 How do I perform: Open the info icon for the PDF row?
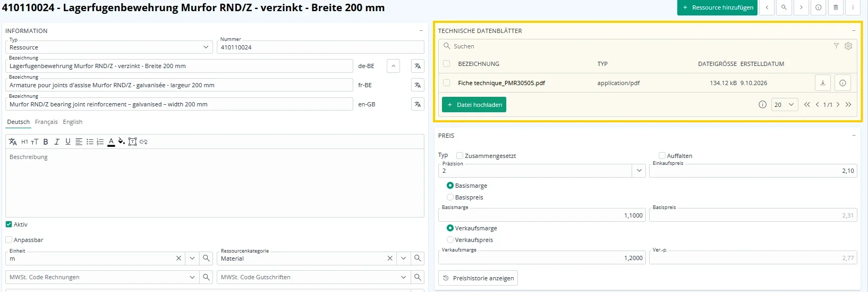(x=843, y=83)
